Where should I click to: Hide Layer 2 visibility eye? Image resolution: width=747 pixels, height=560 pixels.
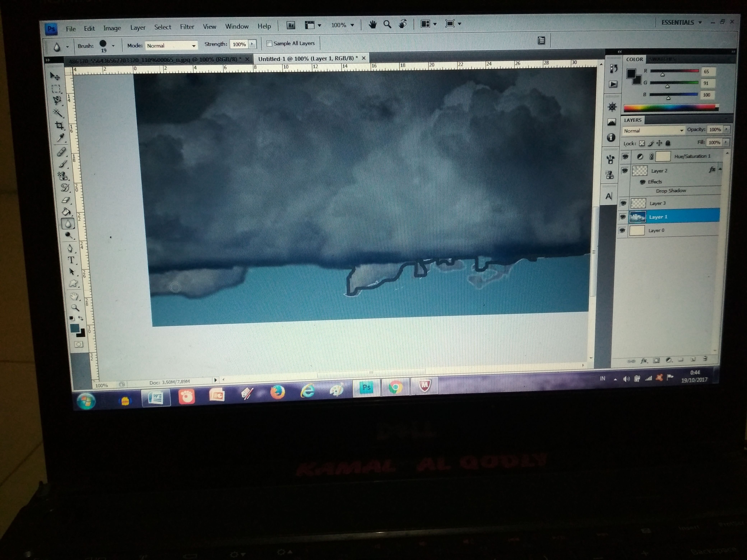click(x=625, y=171)
